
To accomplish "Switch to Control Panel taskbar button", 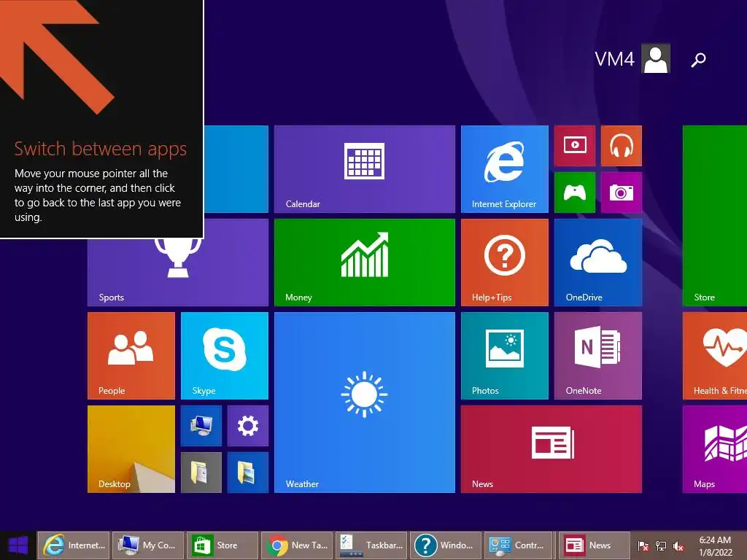I will [519, 545].
